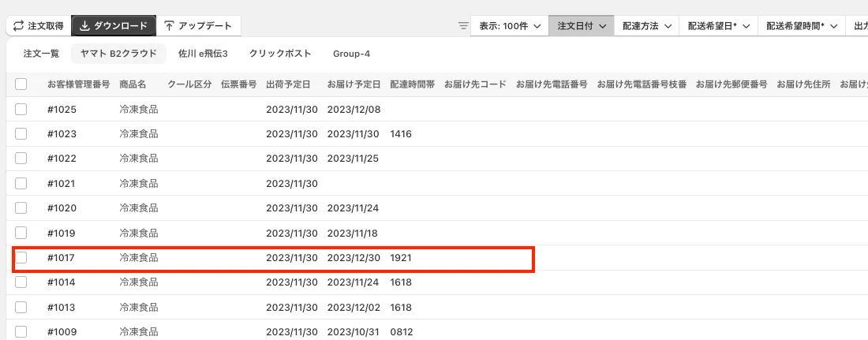This screenshot has width=868, height=340.
Task: Click the アップデート upload button
Action: click(198, 26)
